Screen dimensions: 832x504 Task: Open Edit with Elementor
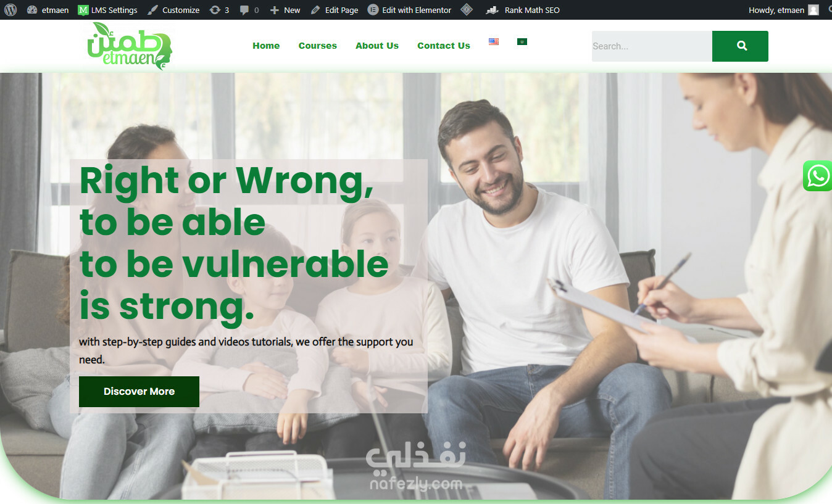tap(409, 10)
